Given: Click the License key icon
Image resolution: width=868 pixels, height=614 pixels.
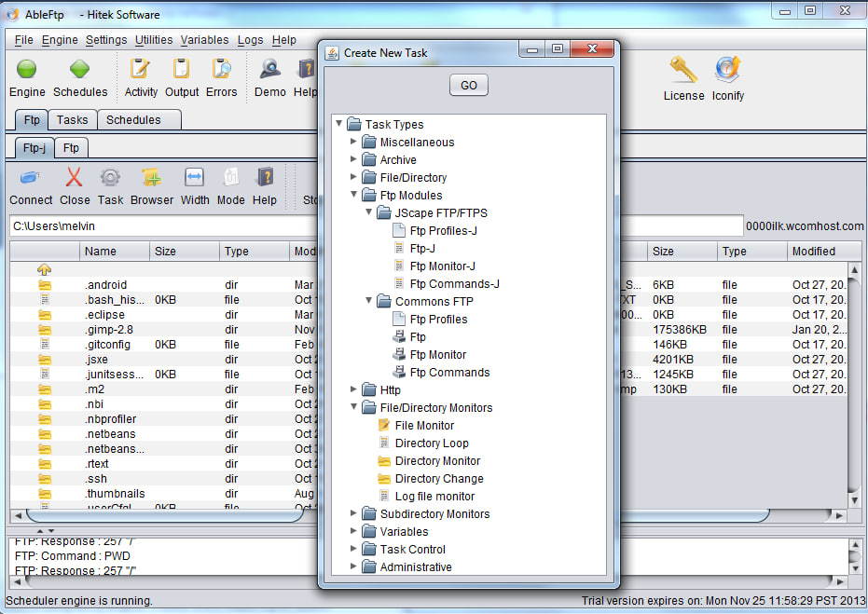Looking at the screenshot, I should click(x=683, y=70).
